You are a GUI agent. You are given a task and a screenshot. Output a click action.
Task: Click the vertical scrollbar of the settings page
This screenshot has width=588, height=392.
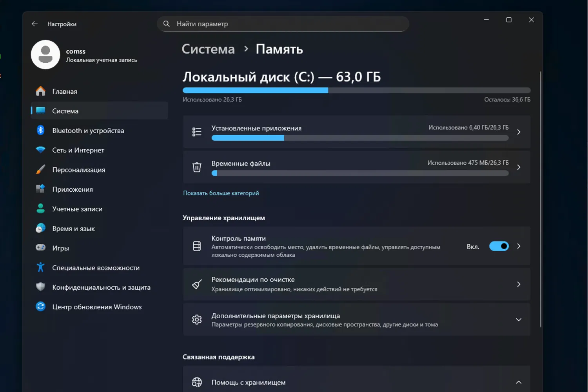click(541, 199)
